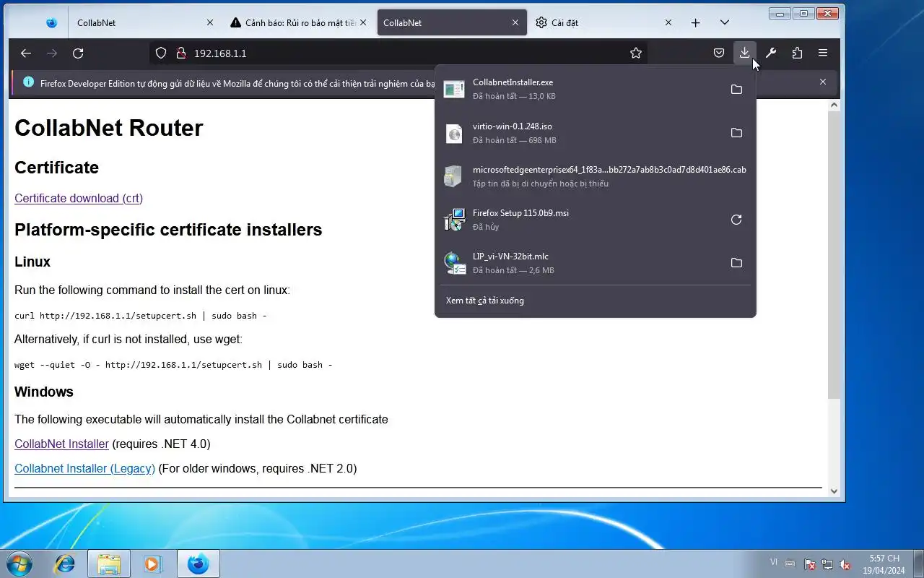
Task: Click the curl setupcert.sh command text
Action: click(141, 316)
